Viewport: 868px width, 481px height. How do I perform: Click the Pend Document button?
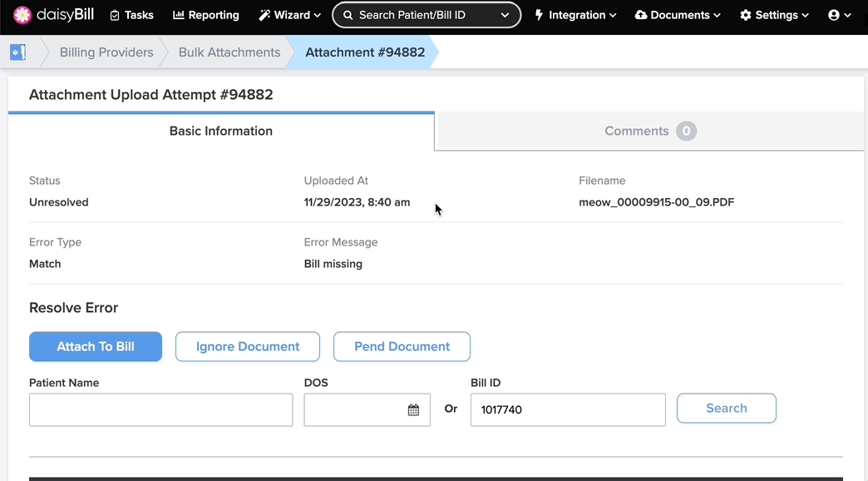(402, 346)
